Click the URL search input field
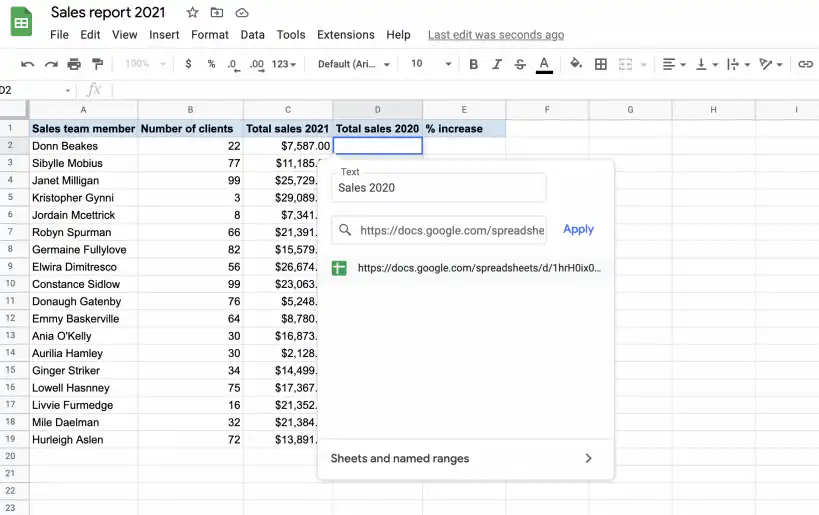The image size is (819, 515). point(439,230)
